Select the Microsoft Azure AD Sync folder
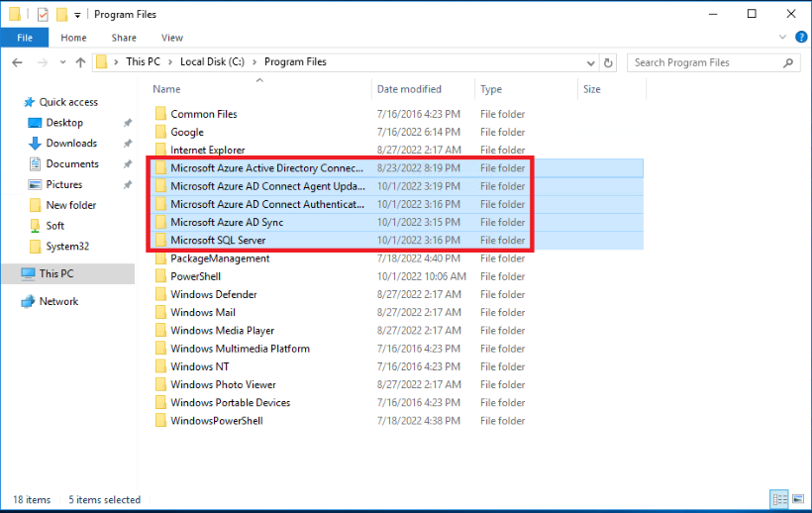 coord(396,222)
